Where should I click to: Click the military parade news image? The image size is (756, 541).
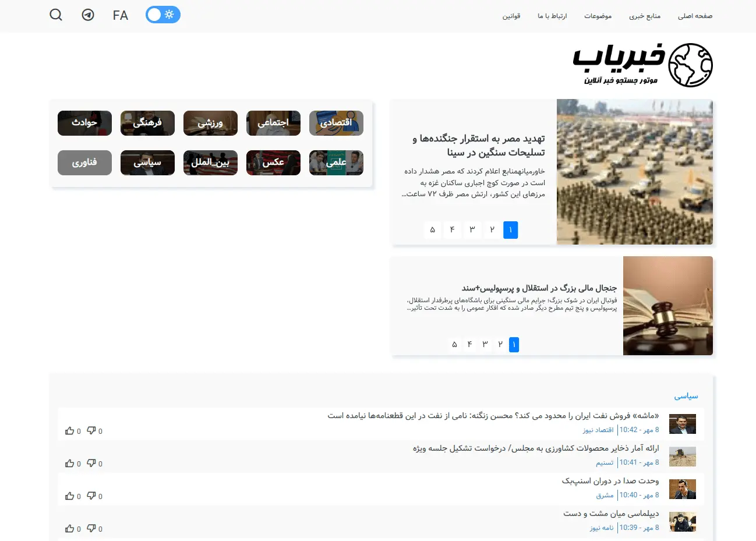click(x=634, y=172)
